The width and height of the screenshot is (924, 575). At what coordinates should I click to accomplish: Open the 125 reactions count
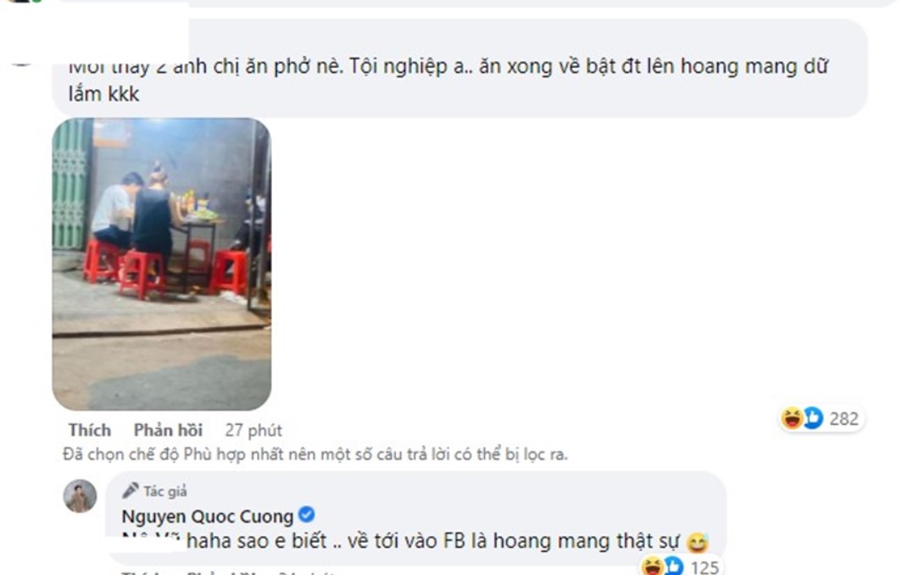(x=704, y=567)
